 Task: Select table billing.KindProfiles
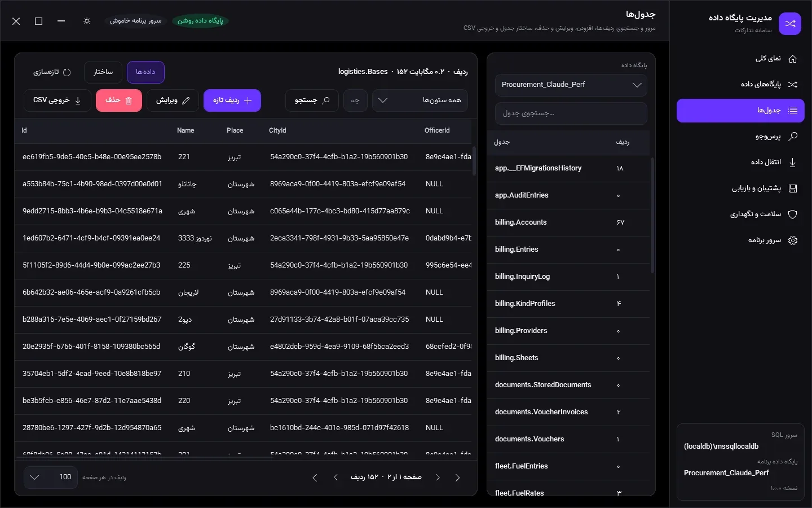tap(568, 304)
